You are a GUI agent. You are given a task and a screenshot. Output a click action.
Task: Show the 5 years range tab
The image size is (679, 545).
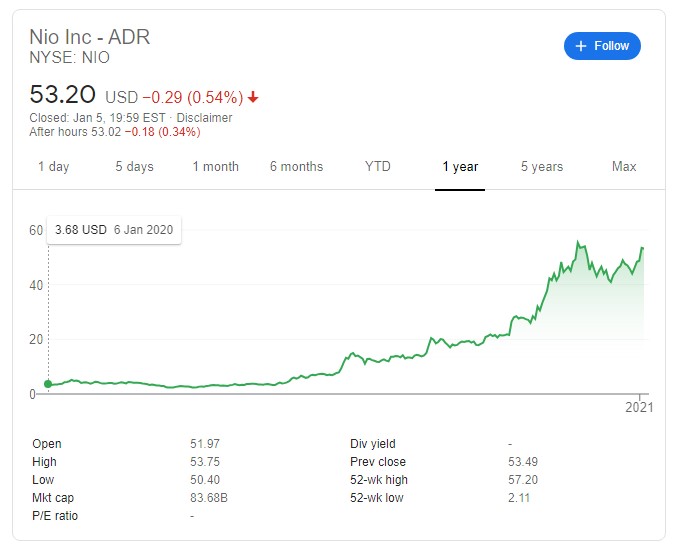542,167
